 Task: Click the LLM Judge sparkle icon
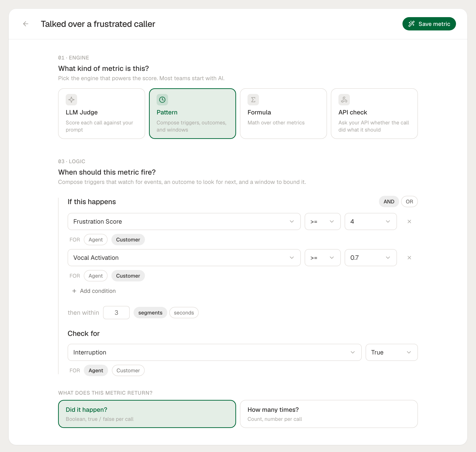pyautogui.click(x=71, y=99)
